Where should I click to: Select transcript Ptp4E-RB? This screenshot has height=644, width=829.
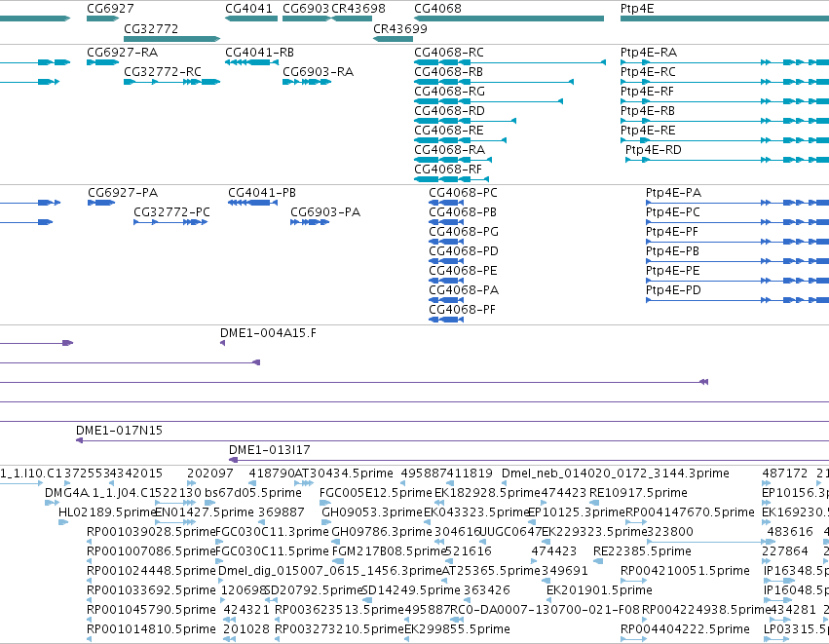click(x=725, y=121)
